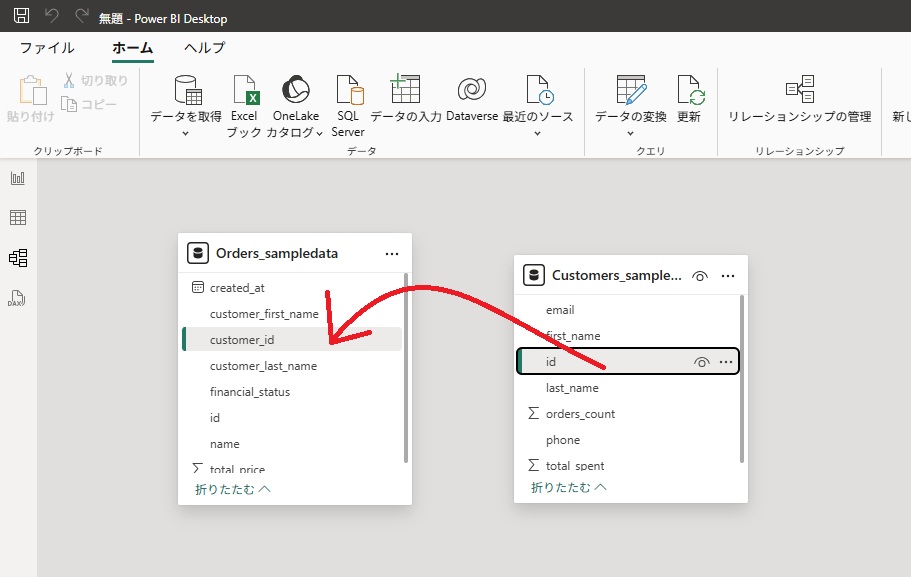The height and width of the screenshot is (577, 911).
Task: Click the SQL Server icon
Action: 350,89
